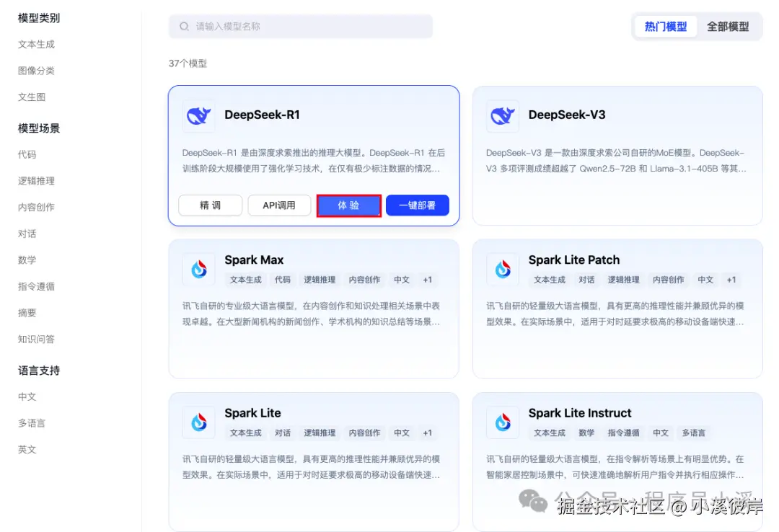Select the 代码 scenario filter
The height and width of the screenshot is (532, 779).
(x=27, y=154)
